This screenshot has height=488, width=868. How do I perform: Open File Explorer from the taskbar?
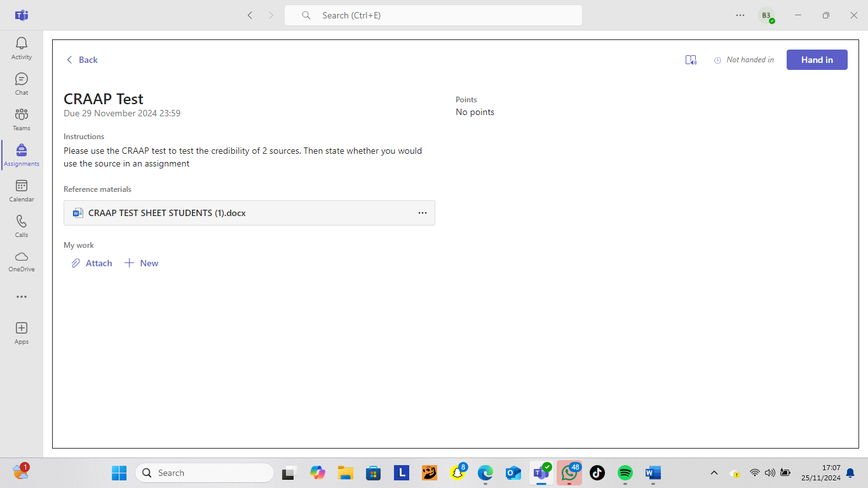click(345, 473)
